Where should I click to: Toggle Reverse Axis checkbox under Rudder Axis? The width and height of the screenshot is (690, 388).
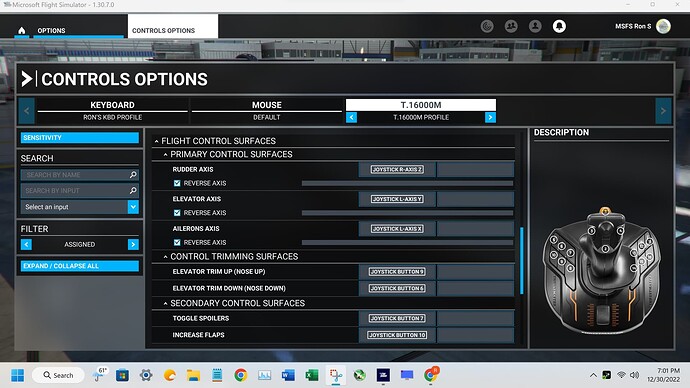[x=177, y=183]
